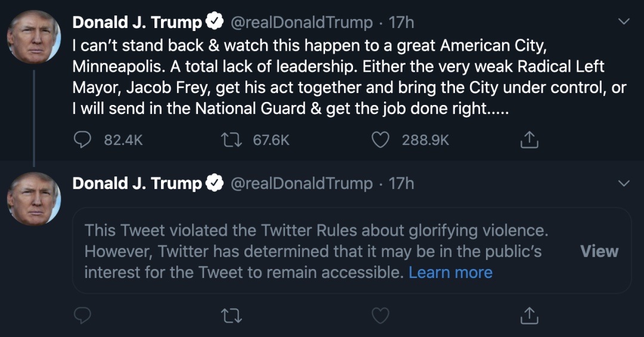
Task: Open profile picture on the first tweet
Action: click(34, 37)
